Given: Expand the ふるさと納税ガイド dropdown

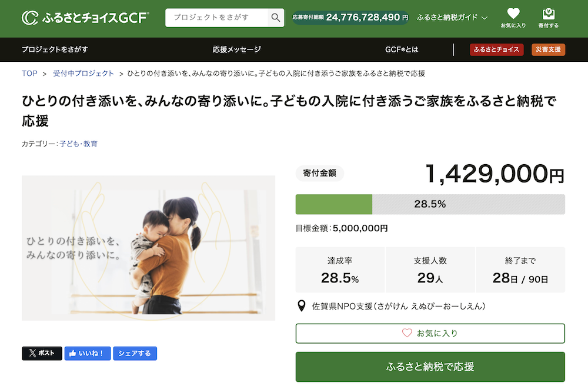Looking at the screenshot, I should pyautogui.click(x=452, y=18).
